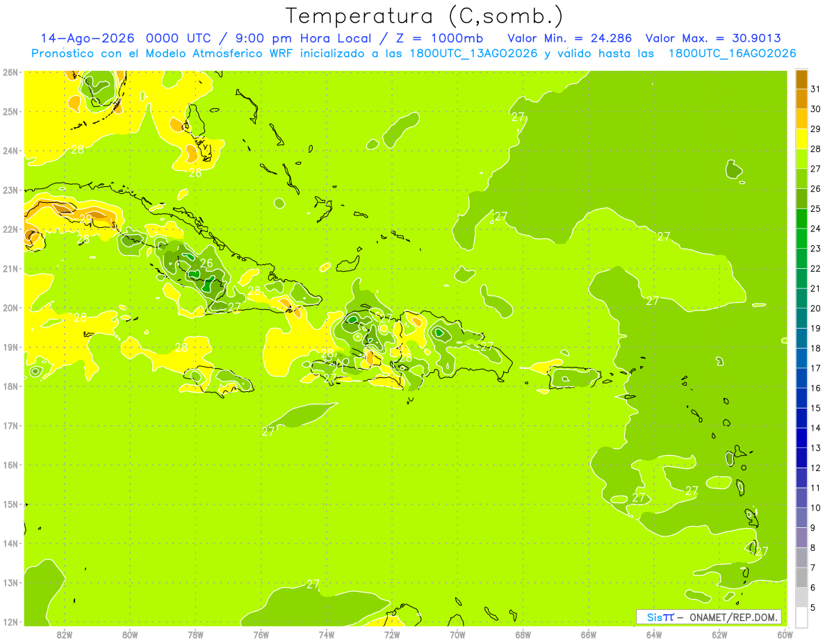The image size is (834, 644).
Task: Click the '60W' longitude axis label
Action: coord(785,634)
